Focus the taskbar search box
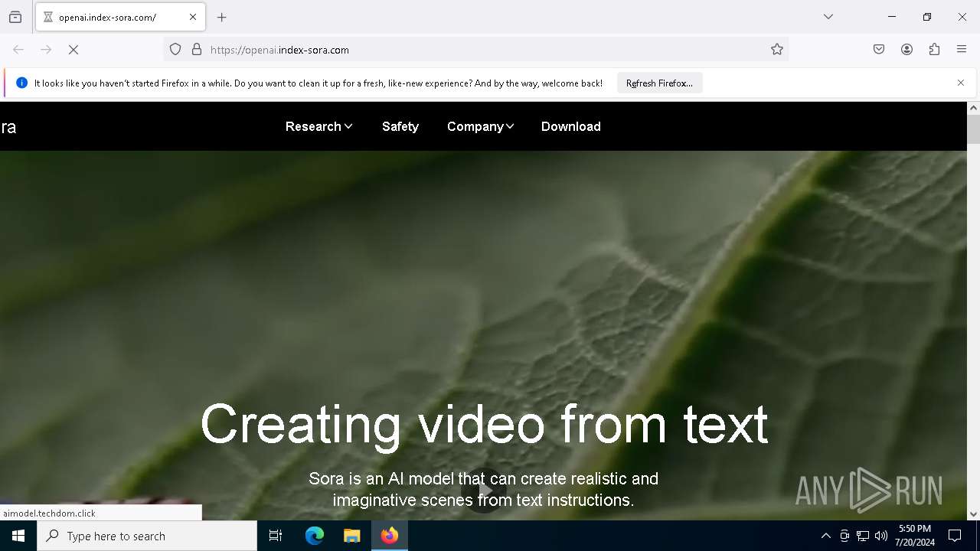This screenshot has height=551, width=980. [x=147, y=536]
